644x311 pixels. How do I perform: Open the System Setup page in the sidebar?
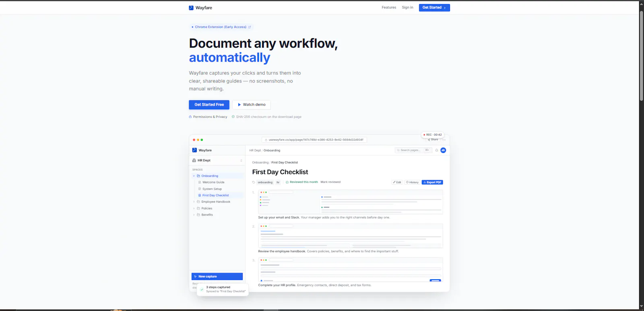pyautogui.click(x=212, y=189)
